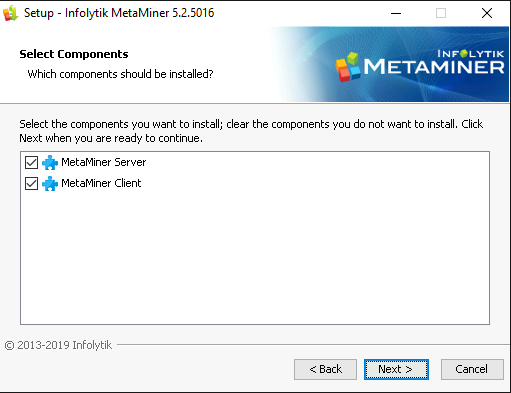Image resolution: width=511 pixels, height=393 pixels.
Task: Select the MetaMiner Client label text
Action: [101, 183]
